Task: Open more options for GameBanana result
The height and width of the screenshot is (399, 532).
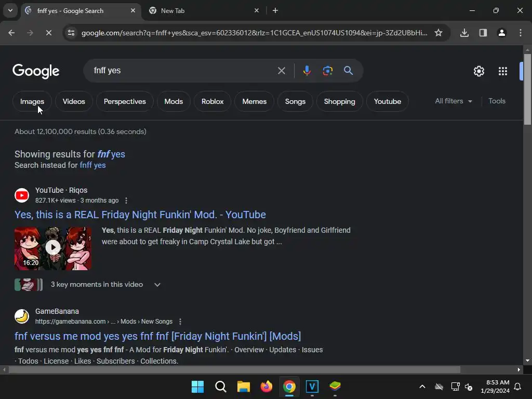Action: 180,321
